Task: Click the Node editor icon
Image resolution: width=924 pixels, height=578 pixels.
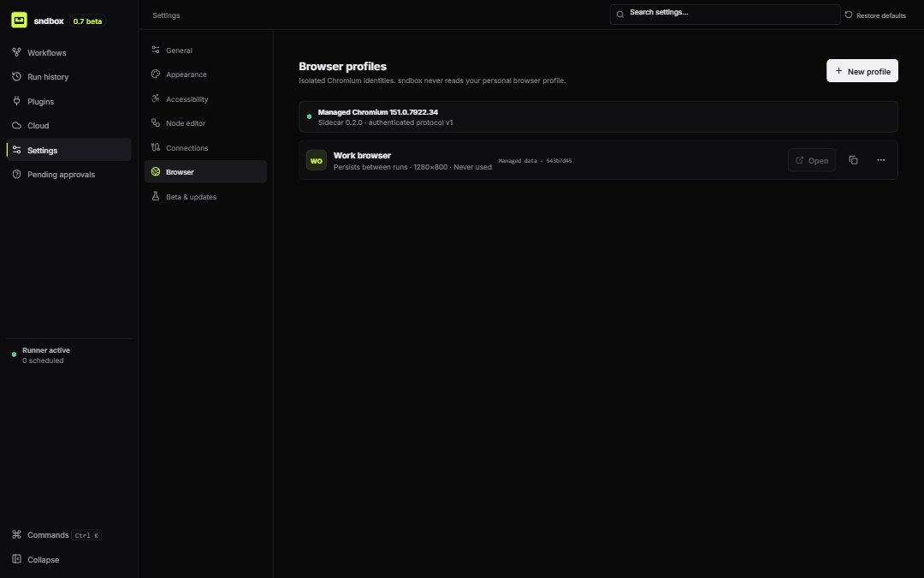Action: click(x=156, y=122)
